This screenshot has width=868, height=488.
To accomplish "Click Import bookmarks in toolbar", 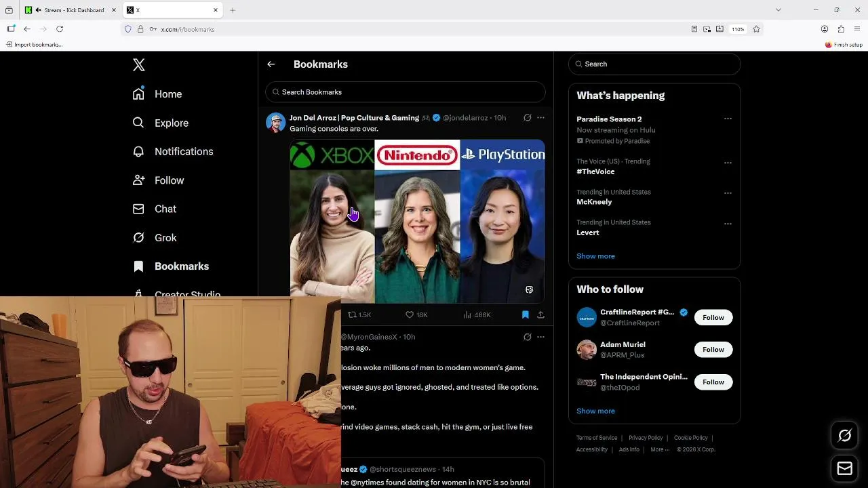I will pos(34,45).
